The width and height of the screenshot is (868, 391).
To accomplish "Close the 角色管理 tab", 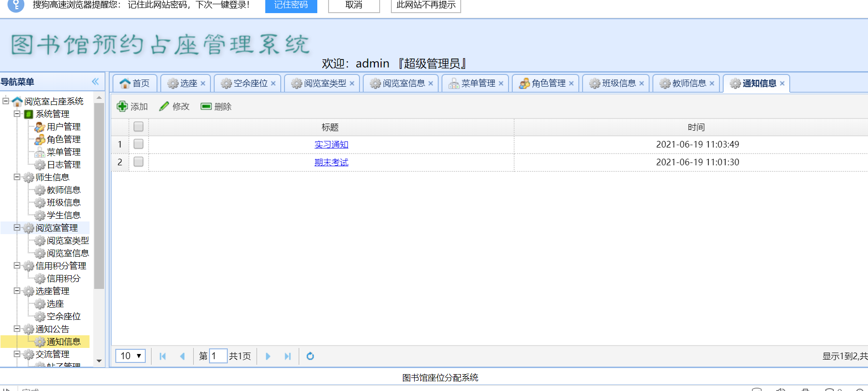I will coord(571,83).
